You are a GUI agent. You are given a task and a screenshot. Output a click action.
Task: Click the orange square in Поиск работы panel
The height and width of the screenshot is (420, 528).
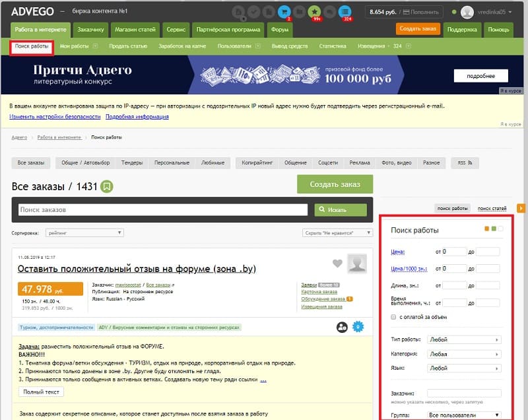pyautogui.click(x=487, y=228)
